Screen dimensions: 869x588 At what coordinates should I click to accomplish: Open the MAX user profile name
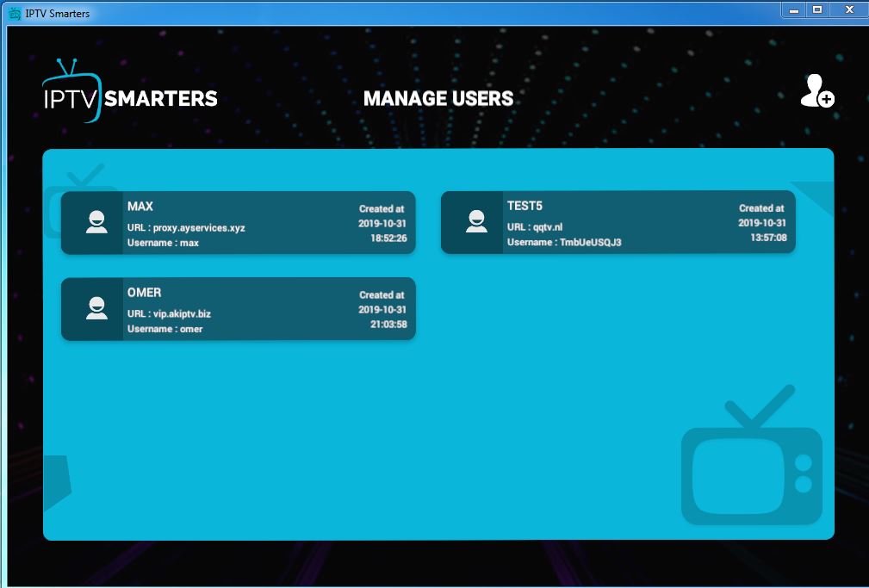(140, 206)
